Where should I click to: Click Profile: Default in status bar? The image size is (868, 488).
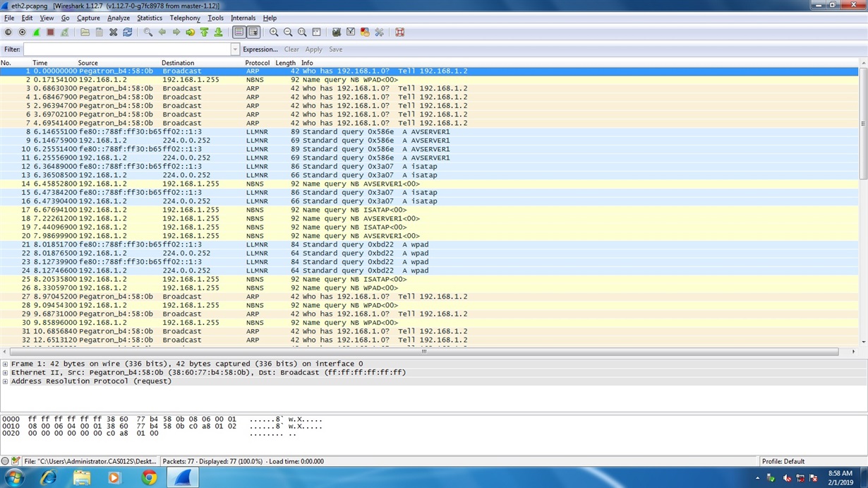coord(783,461)
